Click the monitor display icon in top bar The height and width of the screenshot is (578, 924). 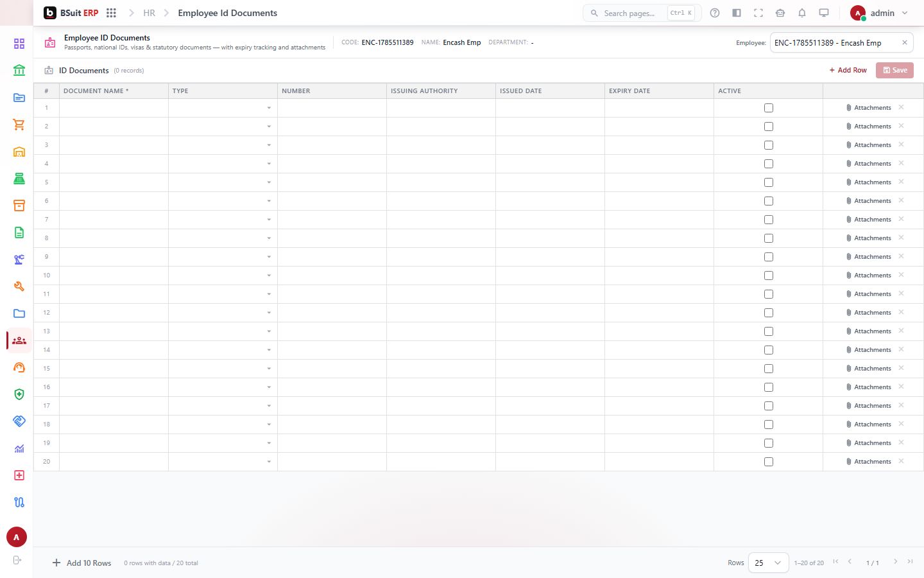click(x=824, y=13)
